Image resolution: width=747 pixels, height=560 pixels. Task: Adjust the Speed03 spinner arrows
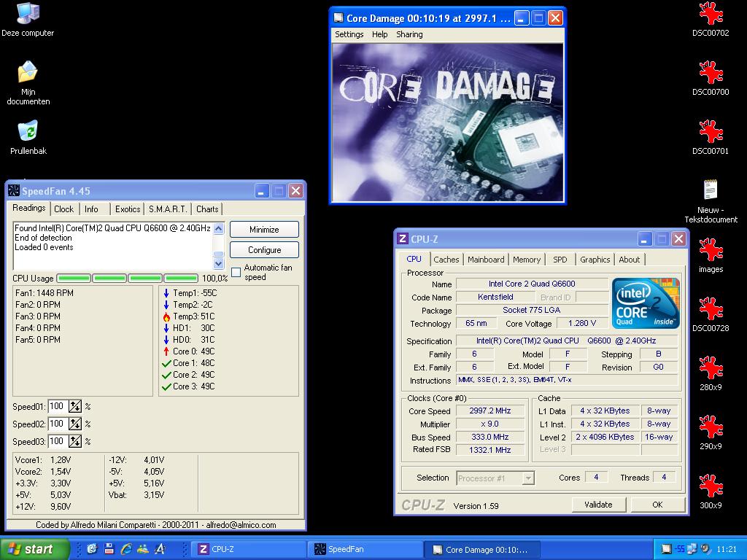(75, 442)
